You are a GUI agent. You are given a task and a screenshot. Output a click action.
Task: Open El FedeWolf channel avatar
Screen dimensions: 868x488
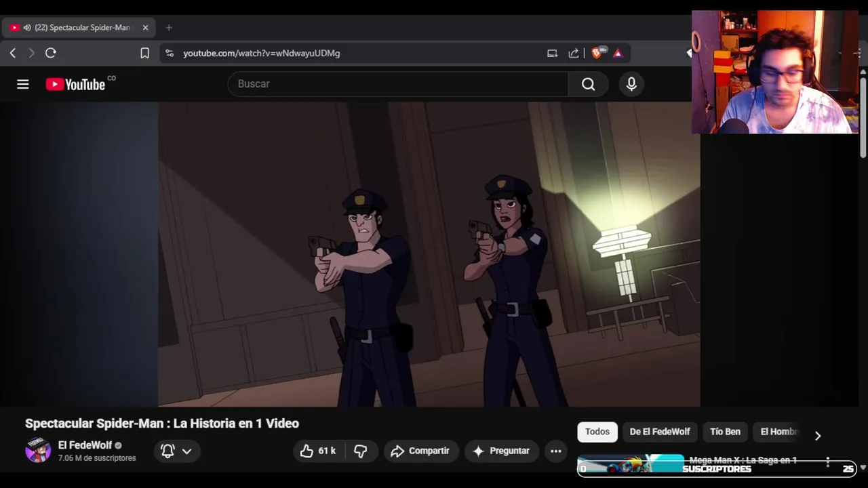pos(38,450)
